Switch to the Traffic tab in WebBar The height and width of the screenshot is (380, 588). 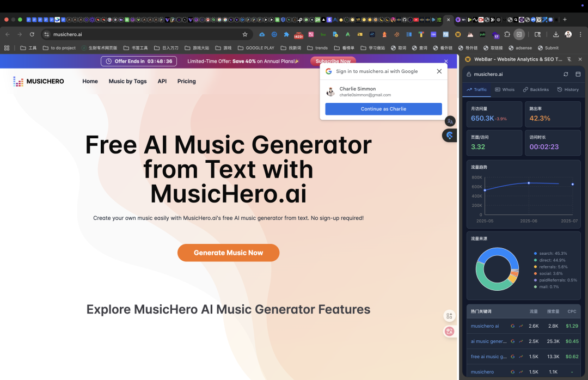coord(476,90)
